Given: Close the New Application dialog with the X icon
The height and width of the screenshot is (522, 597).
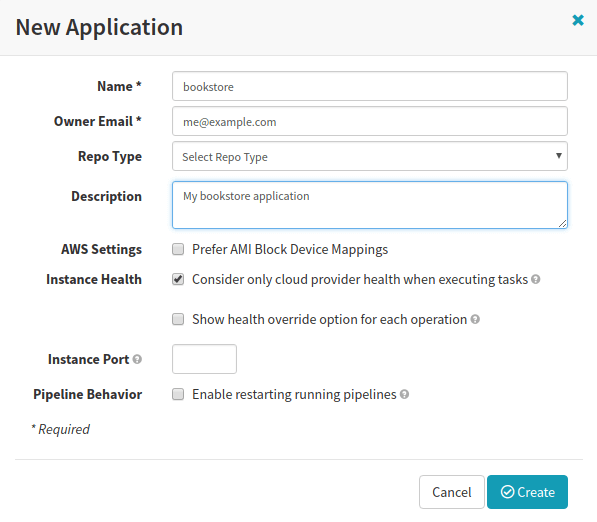Looking at the screenshot, I should [578, 20].
